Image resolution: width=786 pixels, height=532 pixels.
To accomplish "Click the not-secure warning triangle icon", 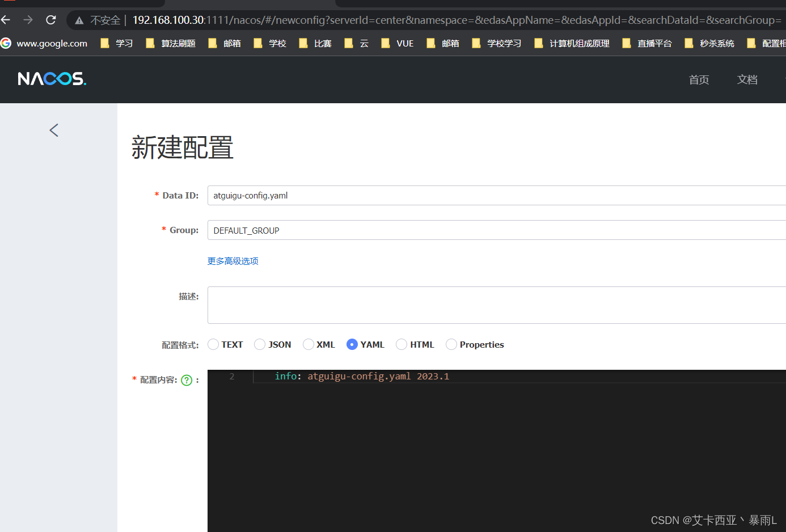I will [x=79, y=20].
